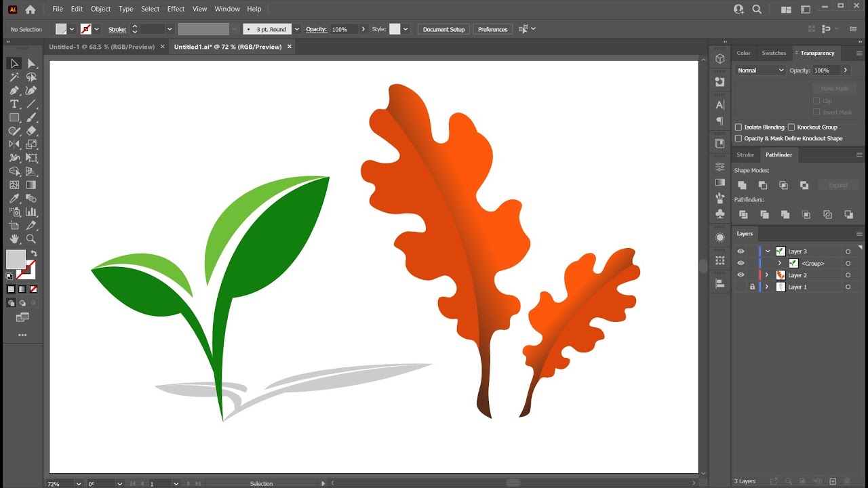The height and width of the screenshot is (488, 868).
Task: Click the Document Setup button
Action: point(443,29)
